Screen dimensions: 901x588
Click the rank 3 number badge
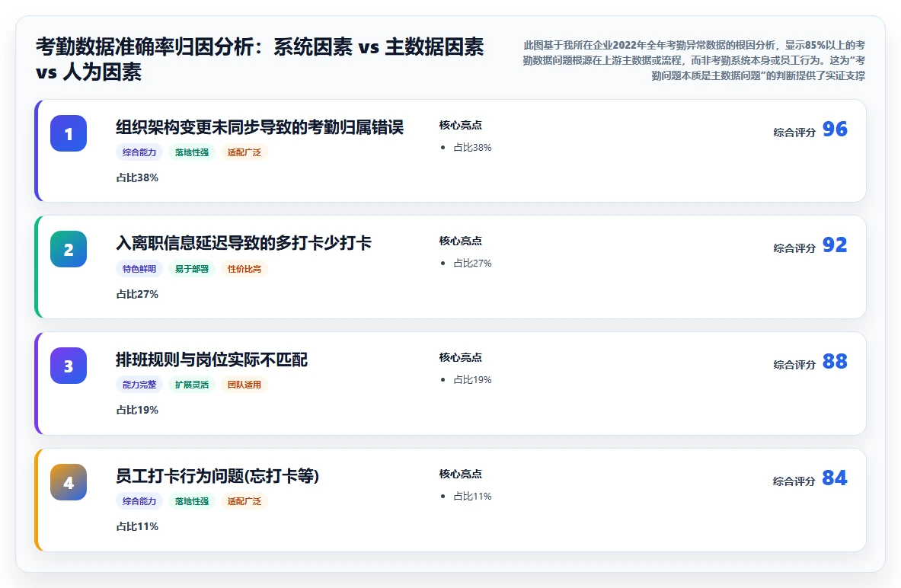coord(69,366)
